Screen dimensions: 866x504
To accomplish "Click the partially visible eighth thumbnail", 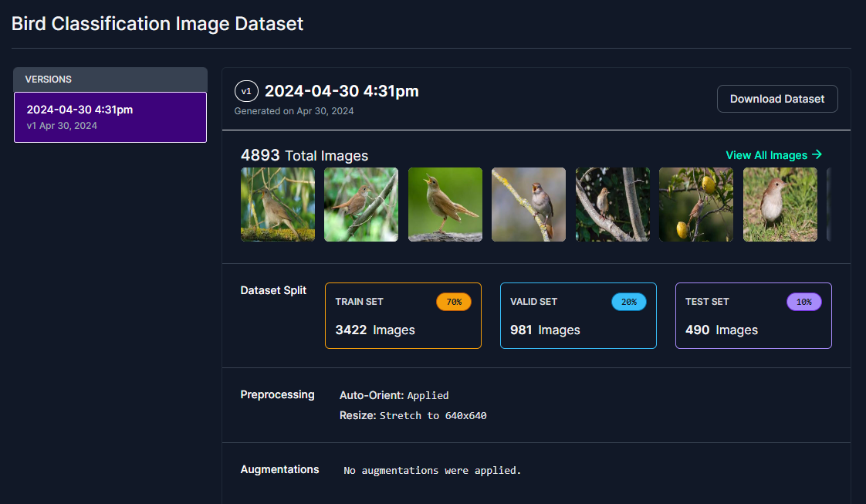I will [829, 205].
